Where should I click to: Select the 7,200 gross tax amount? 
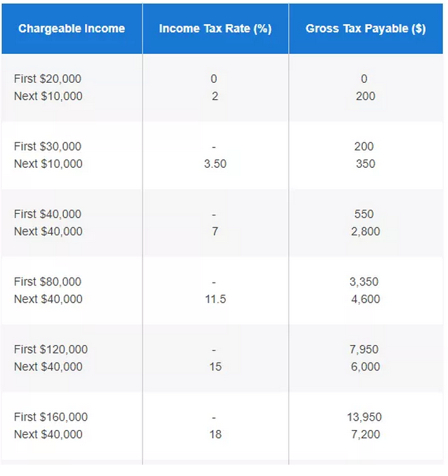point(365,435)
